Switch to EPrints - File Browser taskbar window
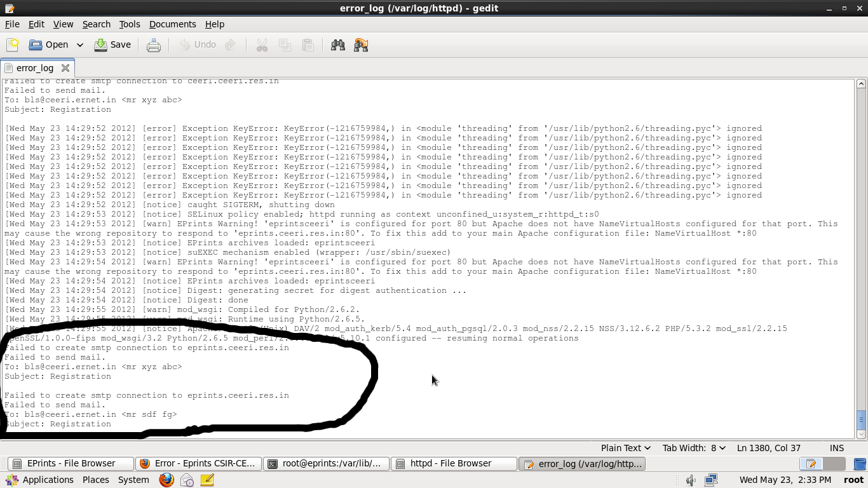 (x=71, y=464)
